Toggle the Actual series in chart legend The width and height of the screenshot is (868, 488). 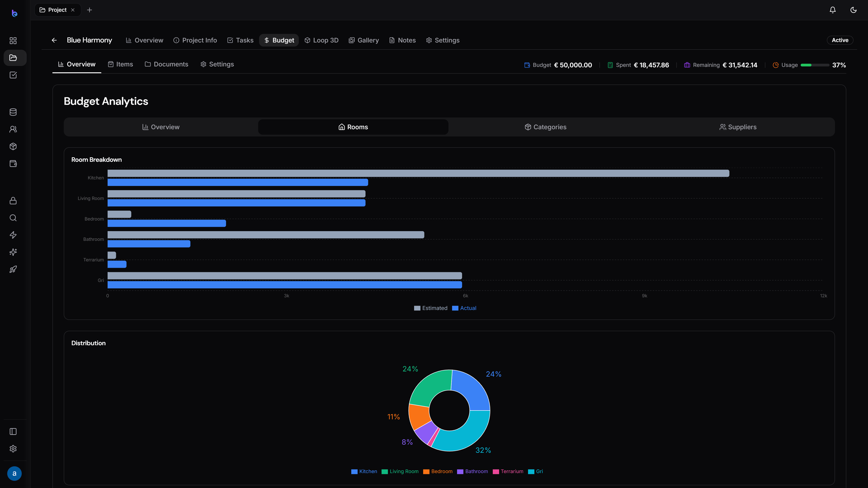tap(464, 308)
